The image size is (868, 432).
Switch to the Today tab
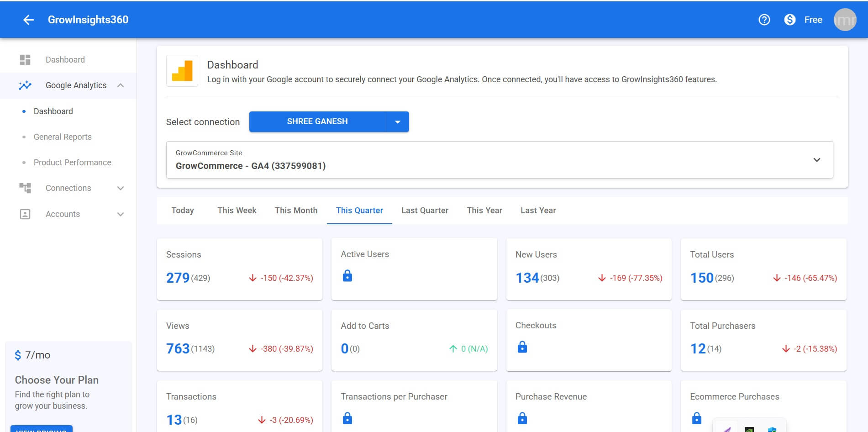click(183, 211)
